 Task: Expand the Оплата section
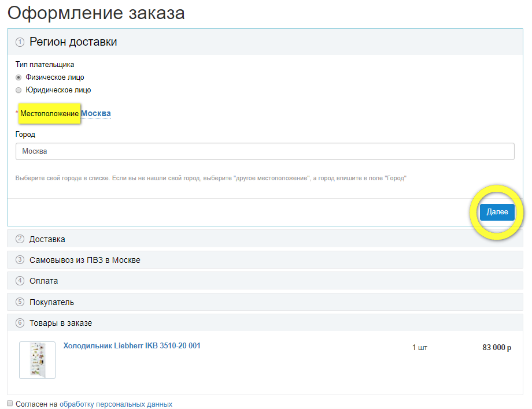point(265,281)
